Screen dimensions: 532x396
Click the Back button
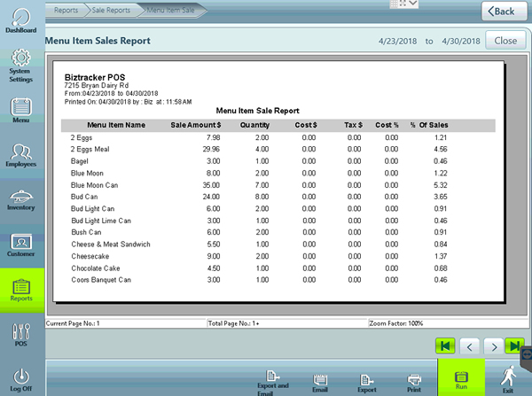click(504, 12)
